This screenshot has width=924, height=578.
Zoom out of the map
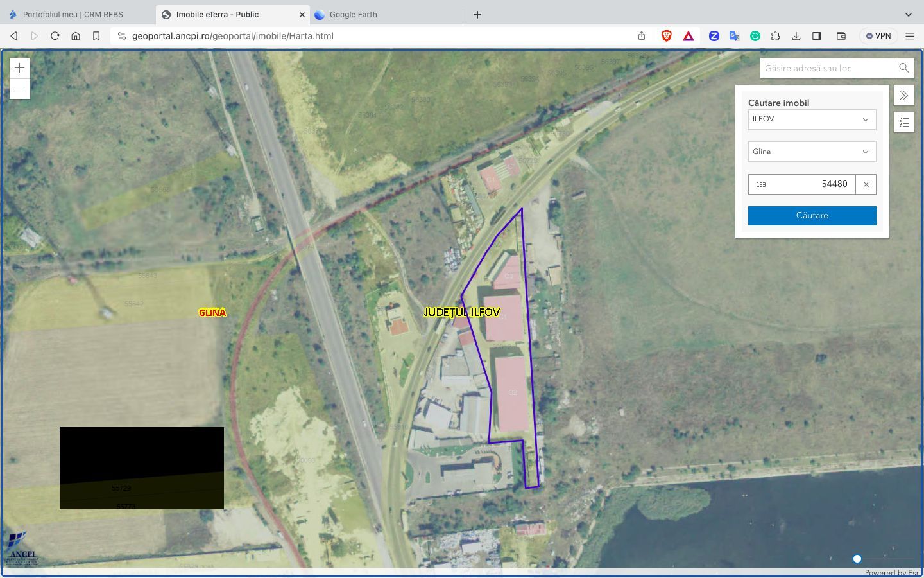point(20,89)
